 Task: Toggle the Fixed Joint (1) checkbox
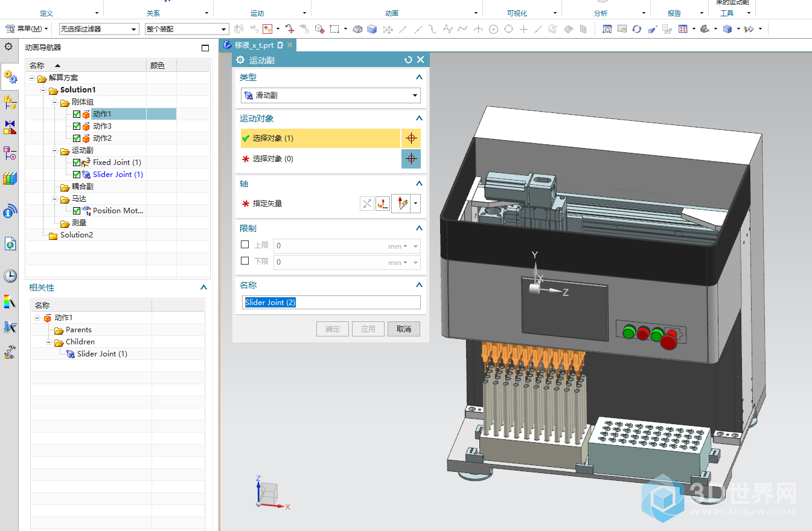77,163
